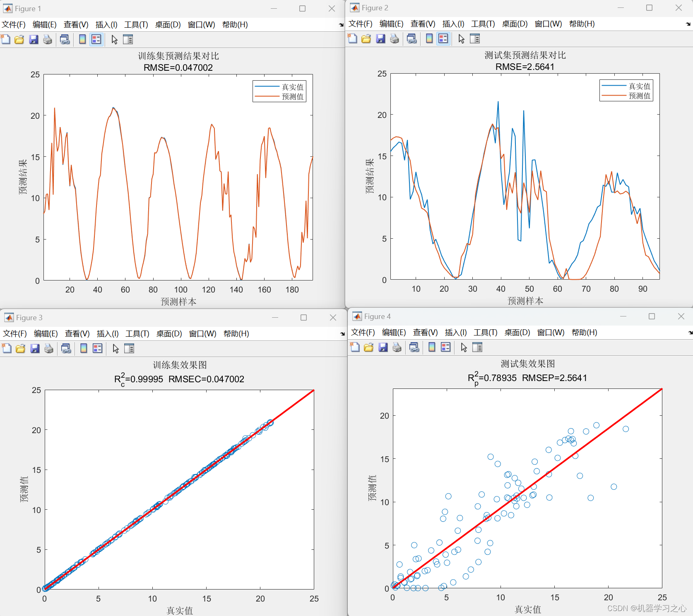Open 插入(I) menu in Figure 3

click(108, 333)
